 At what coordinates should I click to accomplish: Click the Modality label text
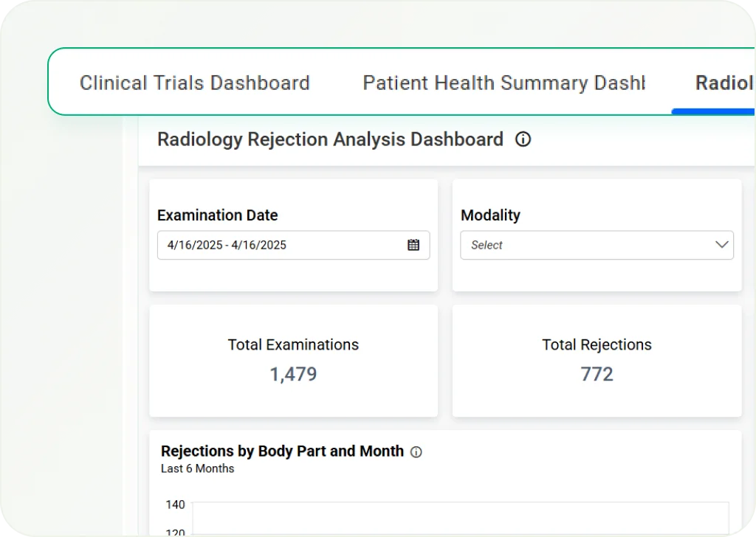point(490,215)
